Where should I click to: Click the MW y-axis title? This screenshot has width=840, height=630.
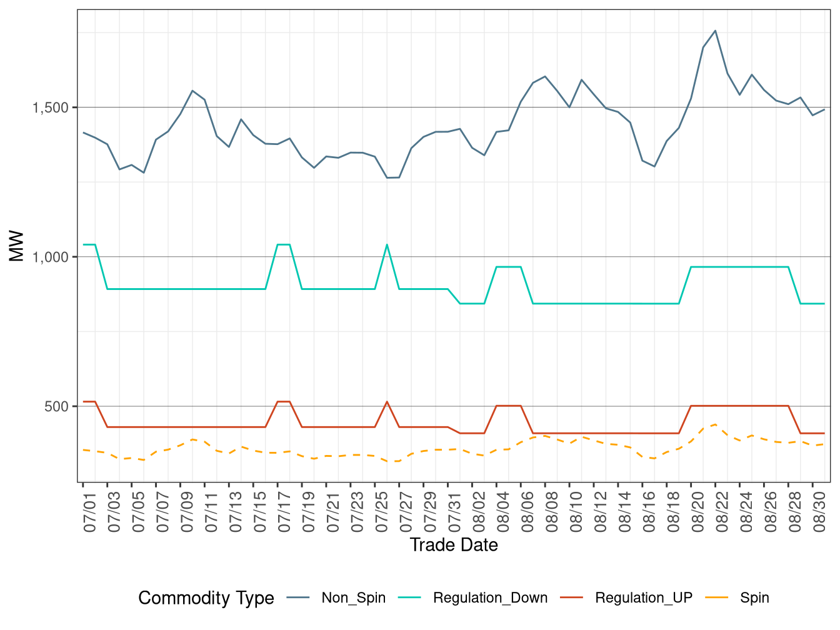coord(16,246)
